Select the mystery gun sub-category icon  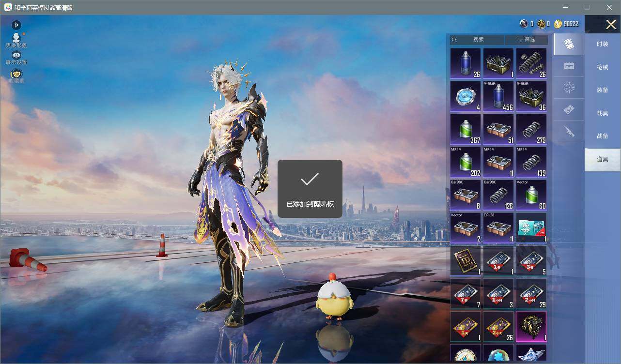pyautogui.click(x=569, y=131)
